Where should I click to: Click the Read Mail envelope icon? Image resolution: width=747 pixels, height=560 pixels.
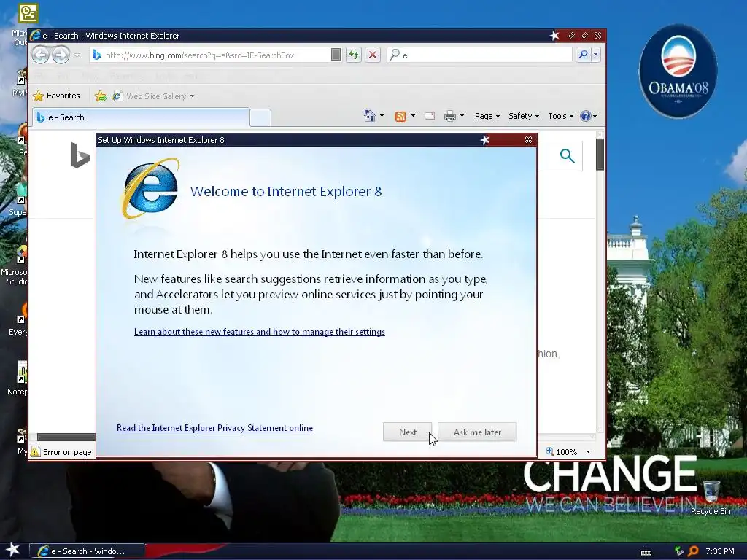pyautogui.click(x=429, y=116)
